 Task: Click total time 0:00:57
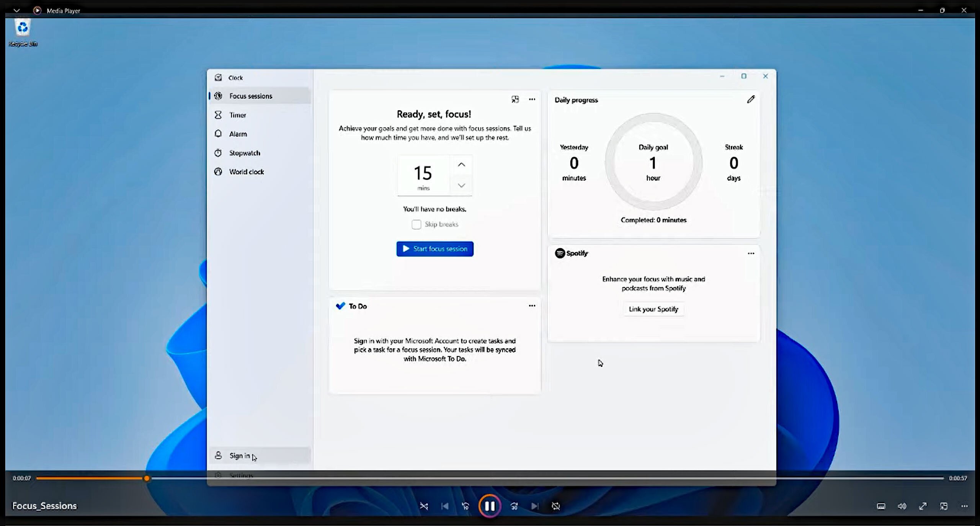(x=958, y=478)
